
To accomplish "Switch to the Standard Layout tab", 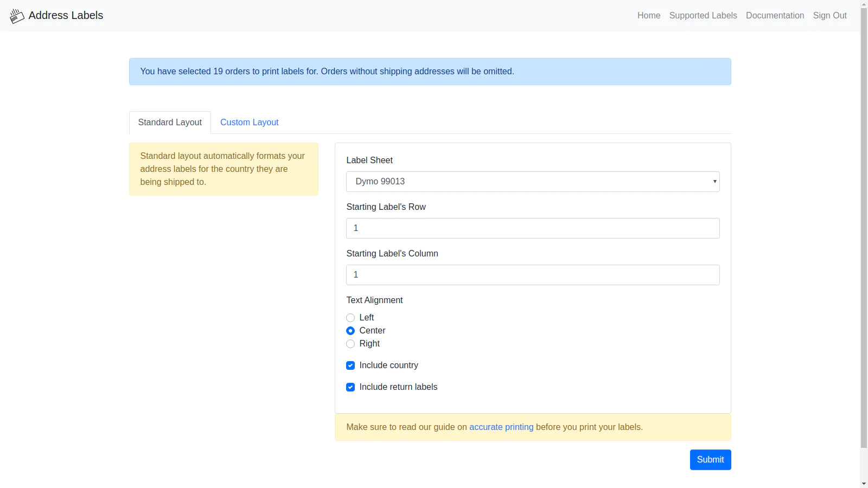I will [x=170, y=123].
